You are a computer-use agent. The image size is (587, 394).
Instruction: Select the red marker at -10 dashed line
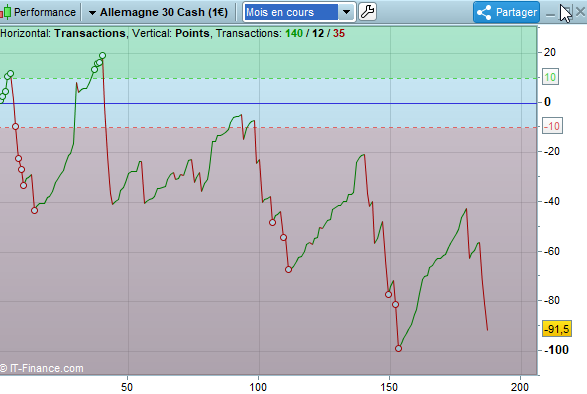tap(15, 127)
